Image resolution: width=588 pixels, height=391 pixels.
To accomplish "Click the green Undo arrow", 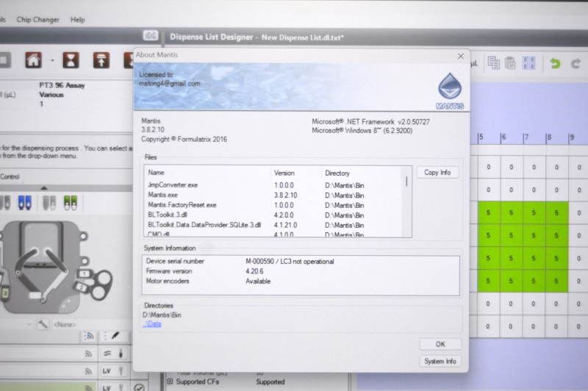I will 555,63.
